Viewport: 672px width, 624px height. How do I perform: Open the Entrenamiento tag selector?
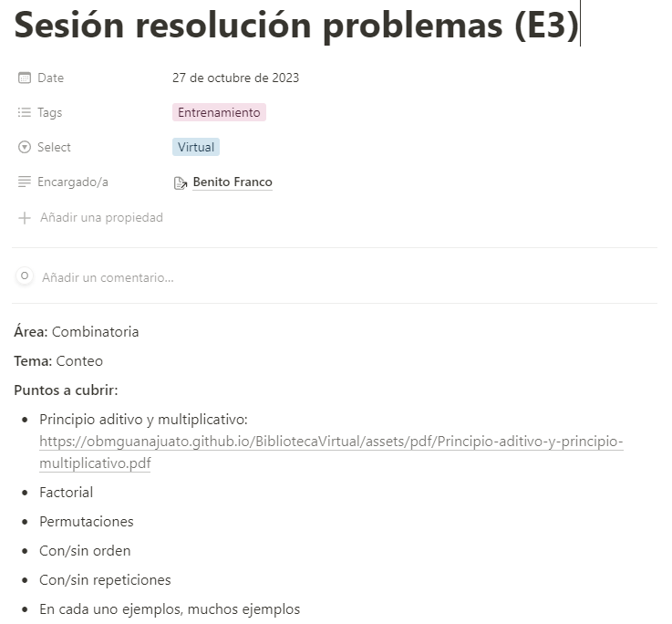219,112
